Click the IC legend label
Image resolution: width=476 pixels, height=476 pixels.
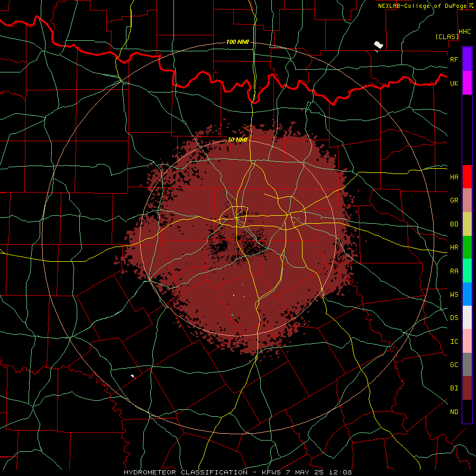(454, 342)
